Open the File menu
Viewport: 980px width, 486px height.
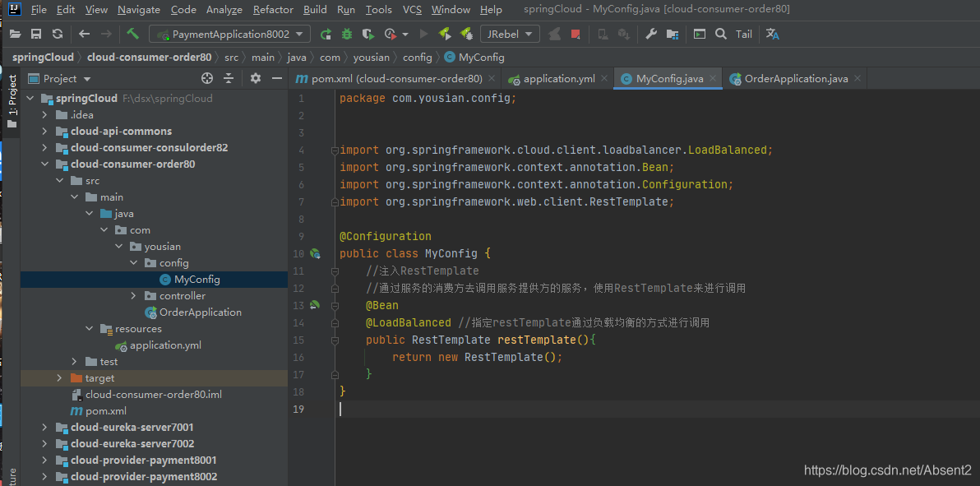click(38, 10)
